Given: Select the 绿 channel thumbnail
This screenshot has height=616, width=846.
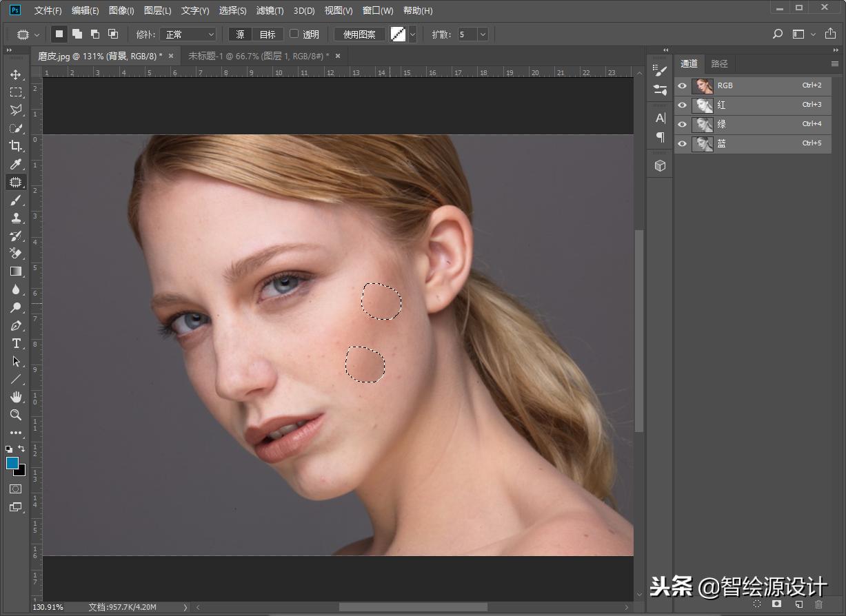Looking at the screenshot, I should pos(703,125).
